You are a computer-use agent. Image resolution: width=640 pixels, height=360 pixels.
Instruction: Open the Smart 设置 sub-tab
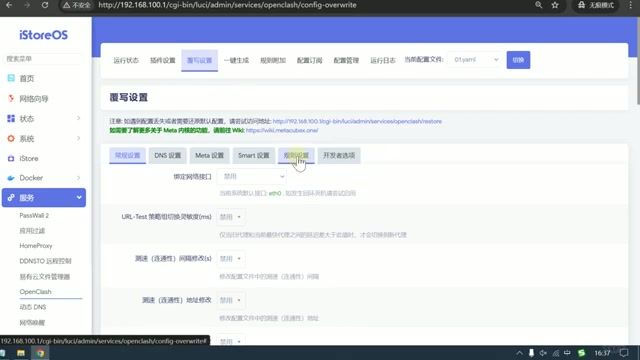[x=253, y=156]
